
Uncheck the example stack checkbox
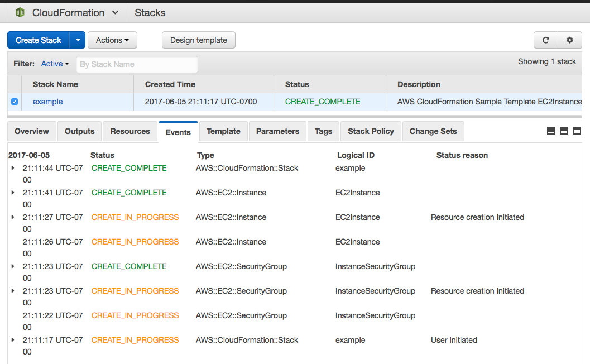point(15,102)
